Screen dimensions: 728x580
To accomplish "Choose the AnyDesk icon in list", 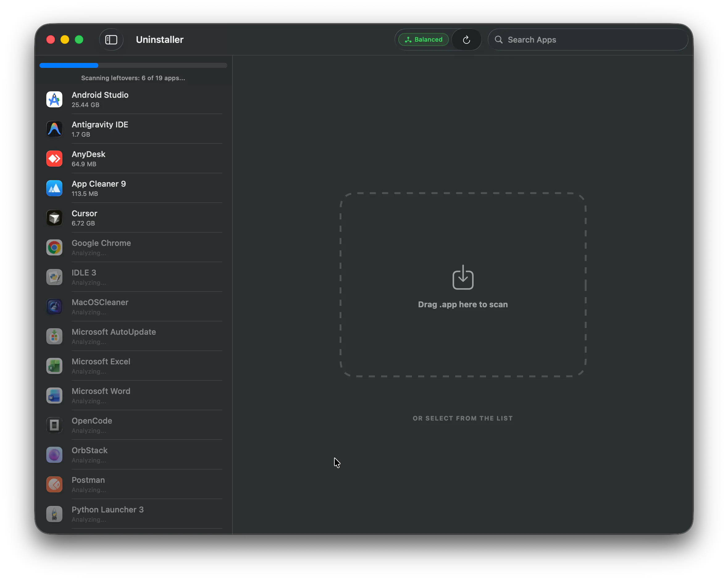I will [x=54, y=159].
